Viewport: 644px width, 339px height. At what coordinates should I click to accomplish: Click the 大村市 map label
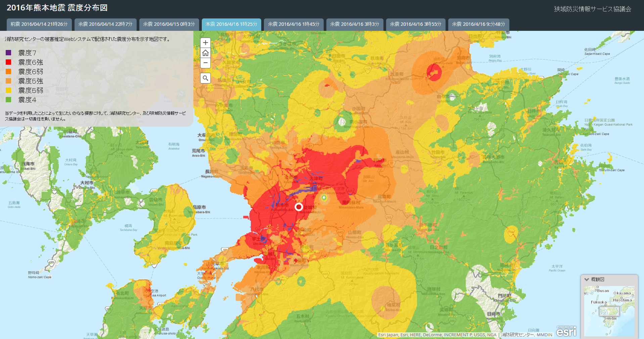click(87, 183)
